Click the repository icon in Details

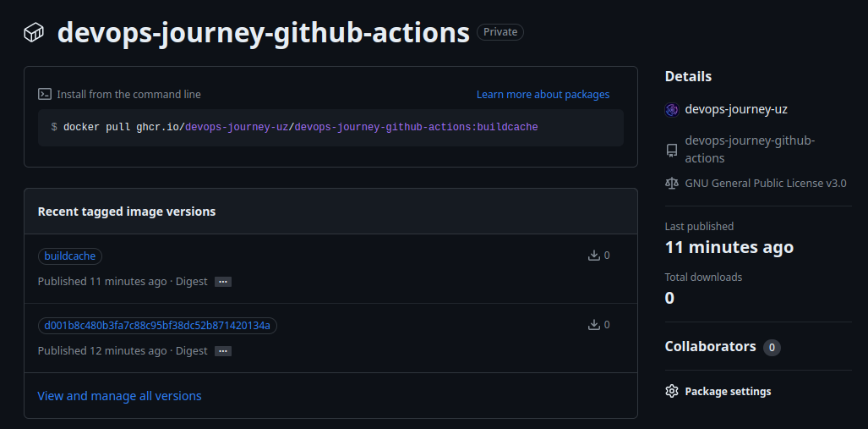coord(671,151)
